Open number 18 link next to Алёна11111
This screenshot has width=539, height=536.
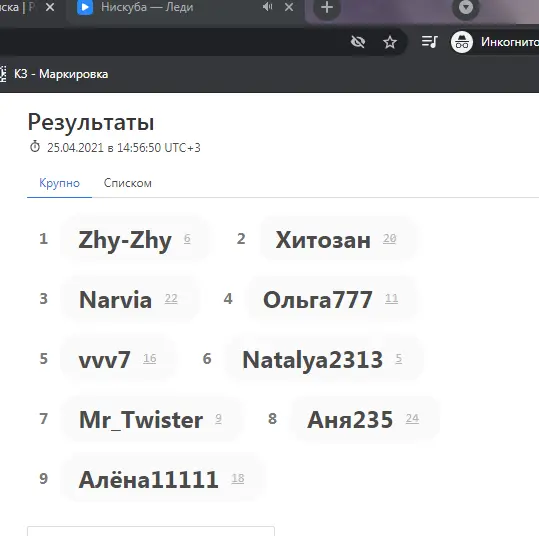coord(238,478)
